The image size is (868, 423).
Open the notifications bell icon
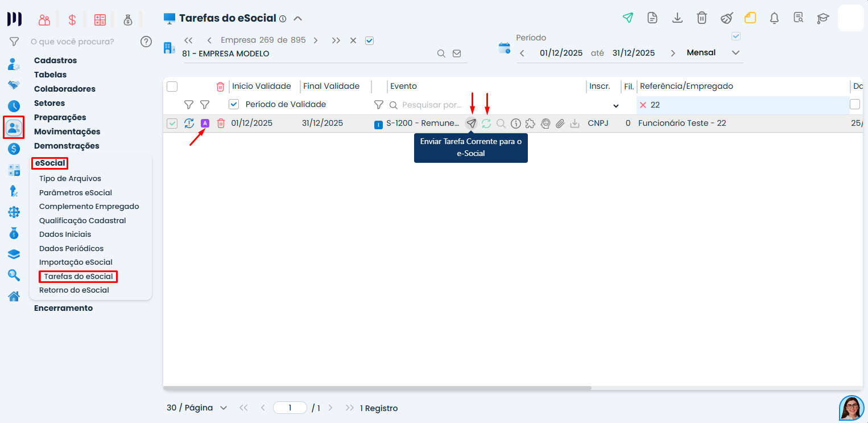click(774, 18)
